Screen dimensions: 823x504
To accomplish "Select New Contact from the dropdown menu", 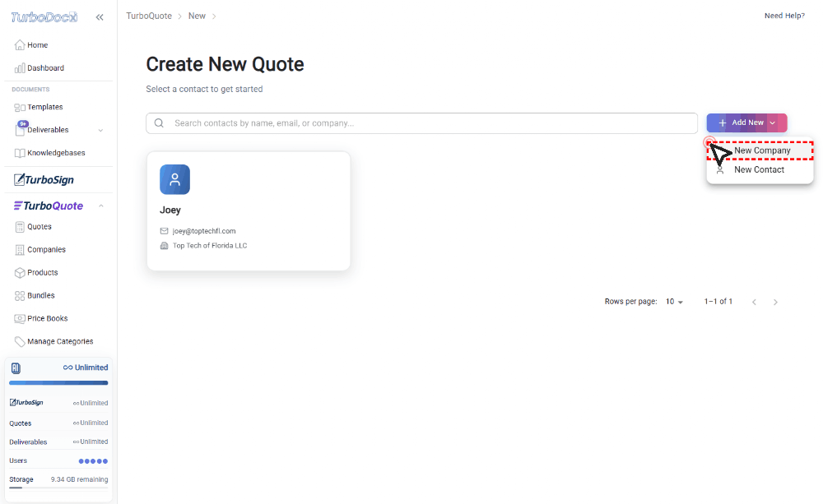I will coord(760,170).
